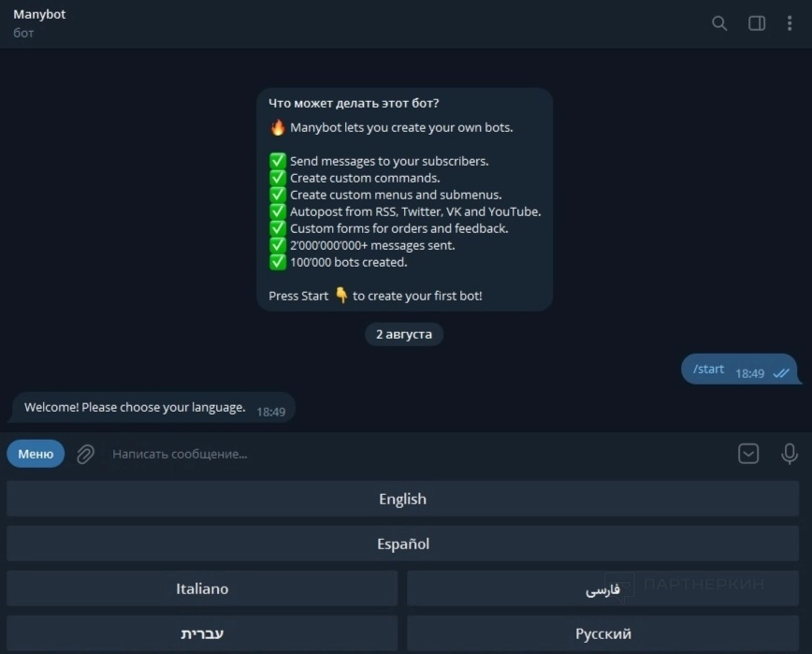
Task: Open the blue Меню commands button
Action: click(36, 454)
